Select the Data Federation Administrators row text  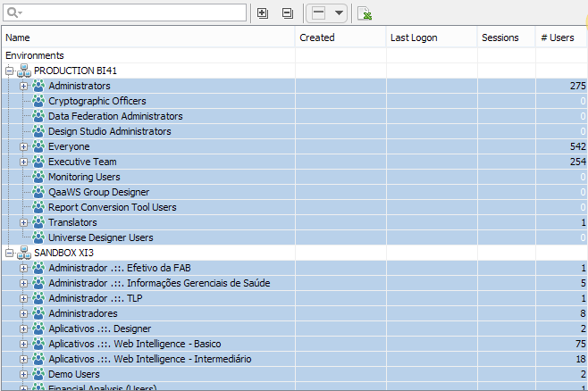pyautogui.click(x=115, y=116)
